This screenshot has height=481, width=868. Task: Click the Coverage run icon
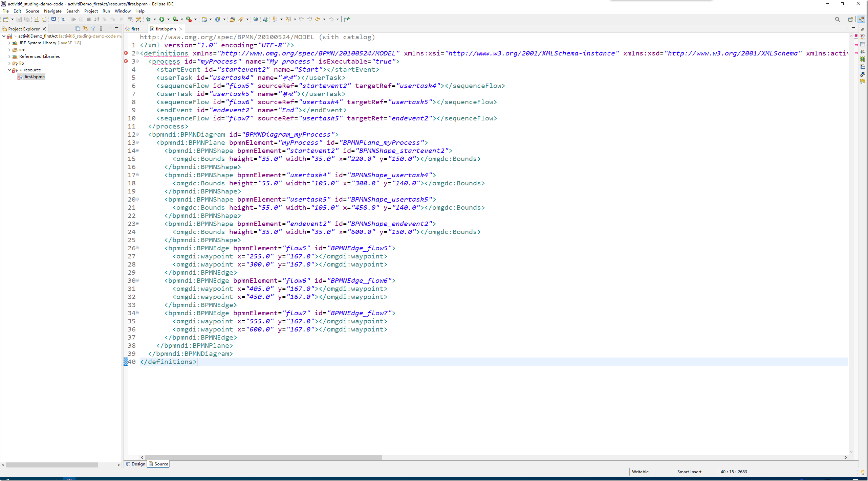click(175, 19)
